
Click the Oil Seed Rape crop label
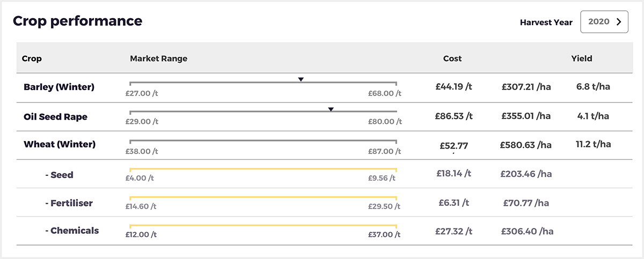pos(55,116)
